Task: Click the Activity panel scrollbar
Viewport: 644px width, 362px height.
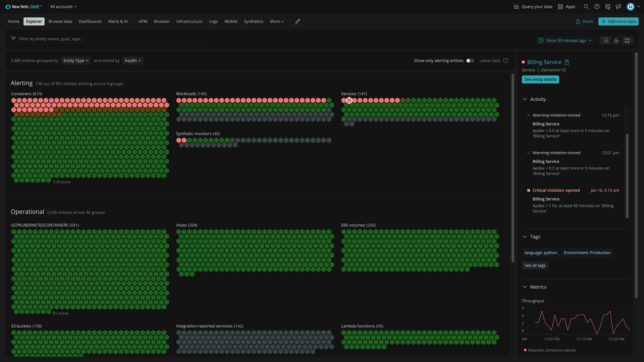Action: click(627, 176)
